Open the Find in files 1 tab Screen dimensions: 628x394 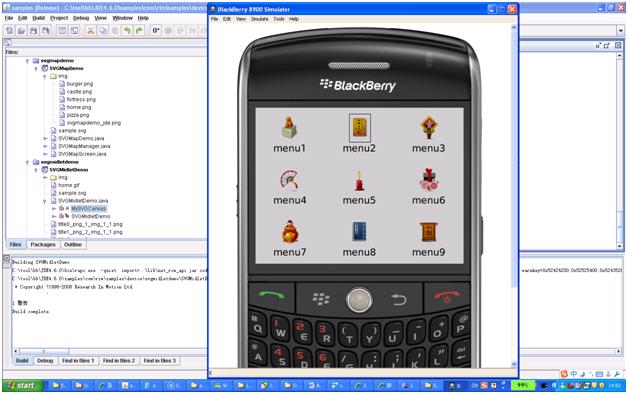coord(78,361)
